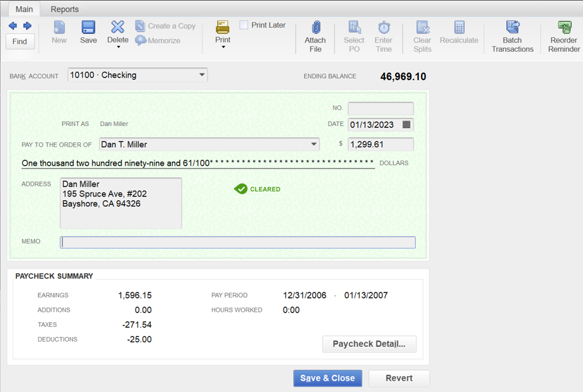
Task: Click the Print printer icon
Action: tap(222, 27)
